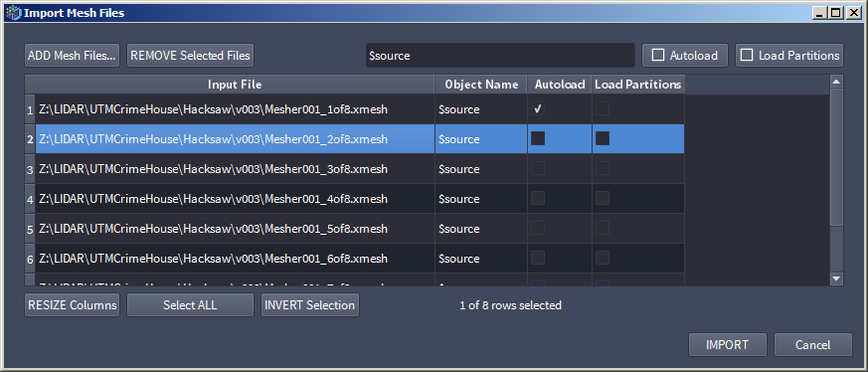This screenshot has height=372, width=868.
Task: Click the table scrollbar up arrow
Action: 836,82
